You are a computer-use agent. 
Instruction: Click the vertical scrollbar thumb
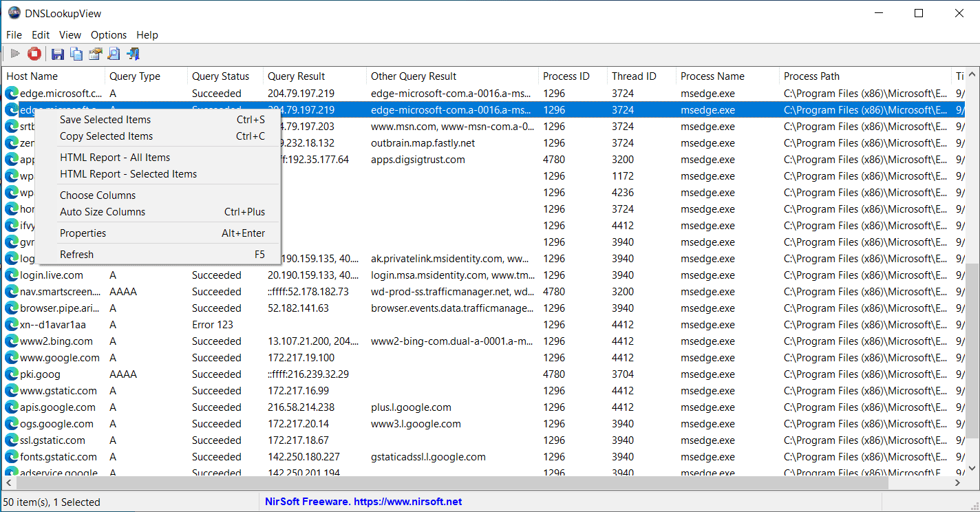click(971, 352)
